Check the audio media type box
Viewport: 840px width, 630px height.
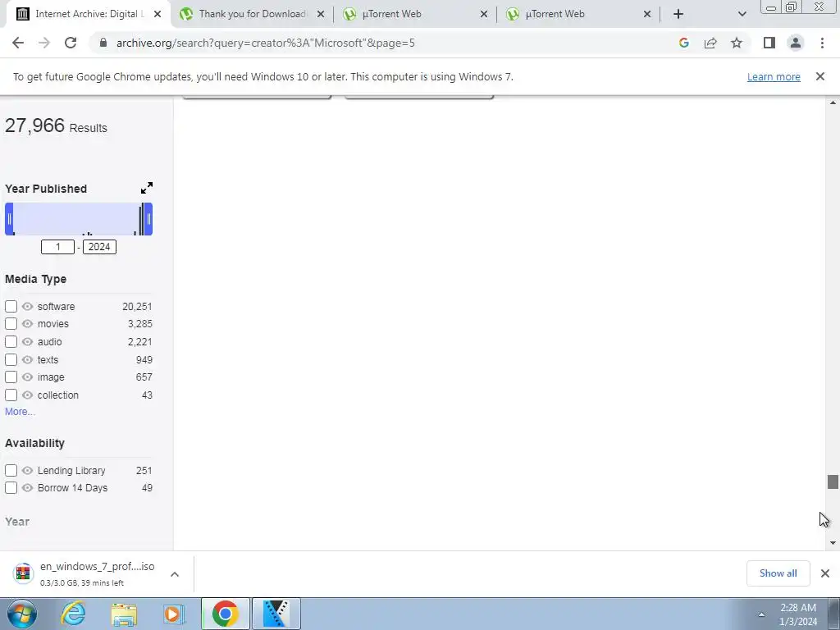[x=11, y=342]
